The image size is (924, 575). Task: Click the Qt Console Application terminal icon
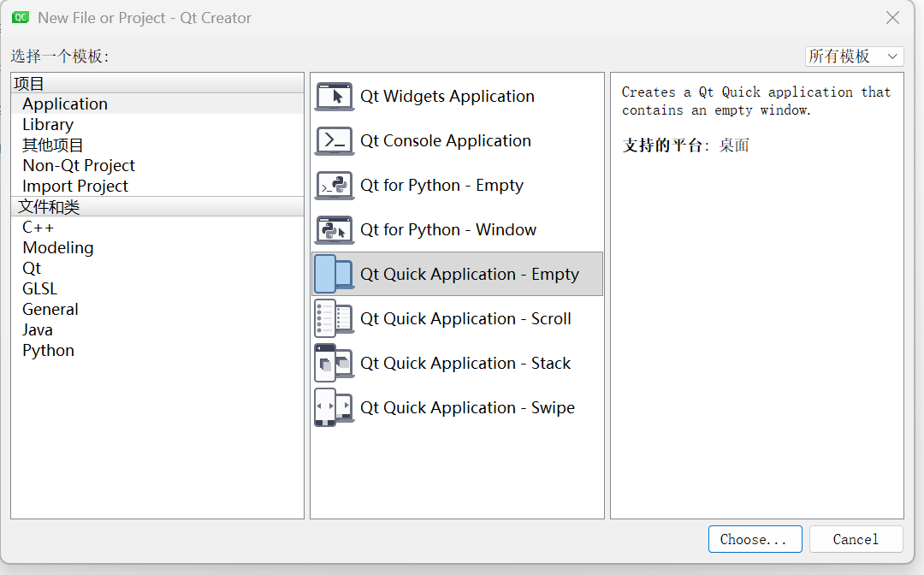point(335,141)
